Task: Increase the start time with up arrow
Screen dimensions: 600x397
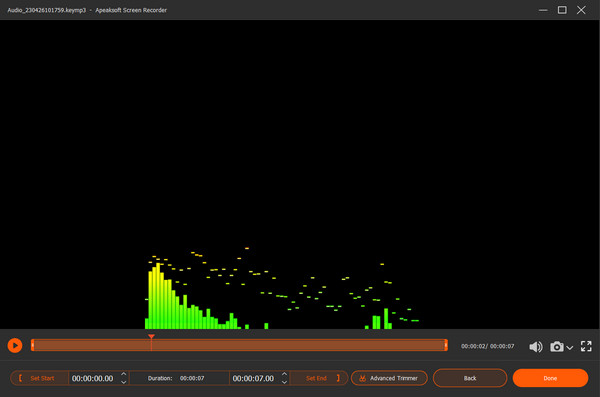Action: [124, 374]
